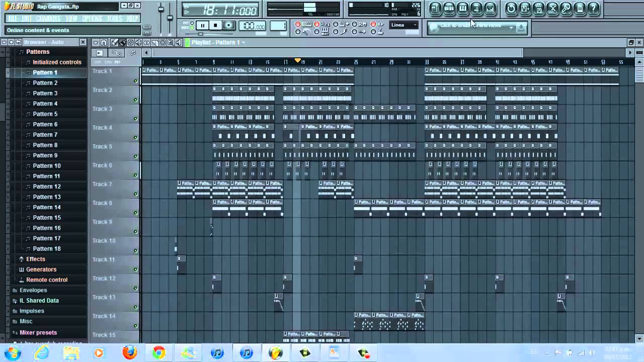Screen dimensions: 644x362
Task: Open the Linea snap dropdown
Action: 404,25
